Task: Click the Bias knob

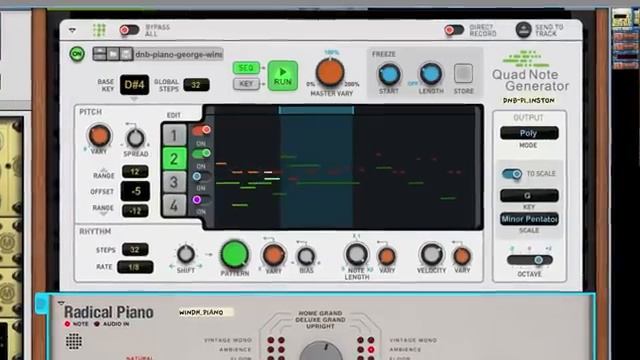Action: click(306, 257)
